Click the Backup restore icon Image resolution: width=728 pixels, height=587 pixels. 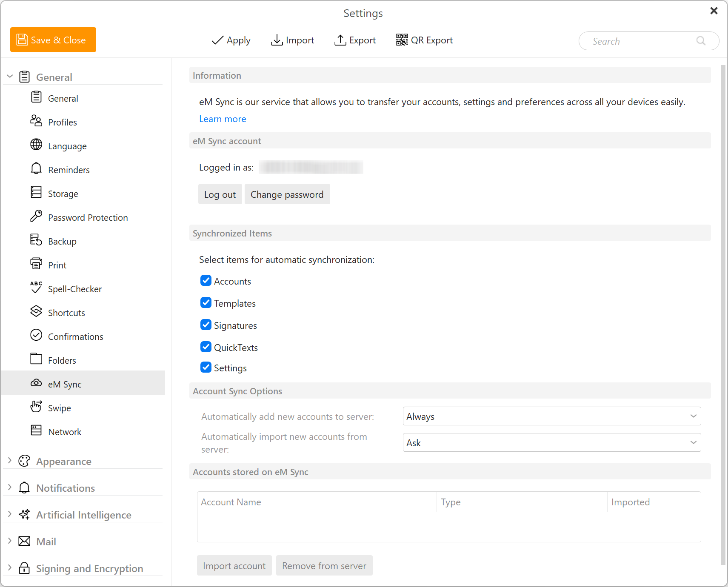point(36,240)
